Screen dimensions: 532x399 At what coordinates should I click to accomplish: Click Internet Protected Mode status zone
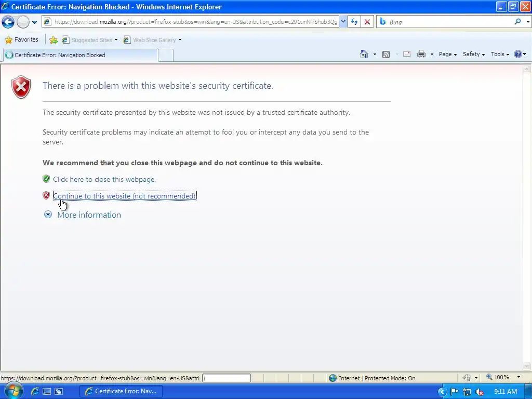click(x=372, y=378)
